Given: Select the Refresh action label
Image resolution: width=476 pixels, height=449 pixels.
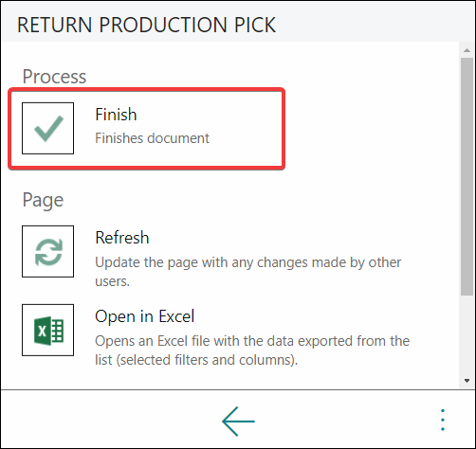Looking at the screenshot, I should 122,238.
